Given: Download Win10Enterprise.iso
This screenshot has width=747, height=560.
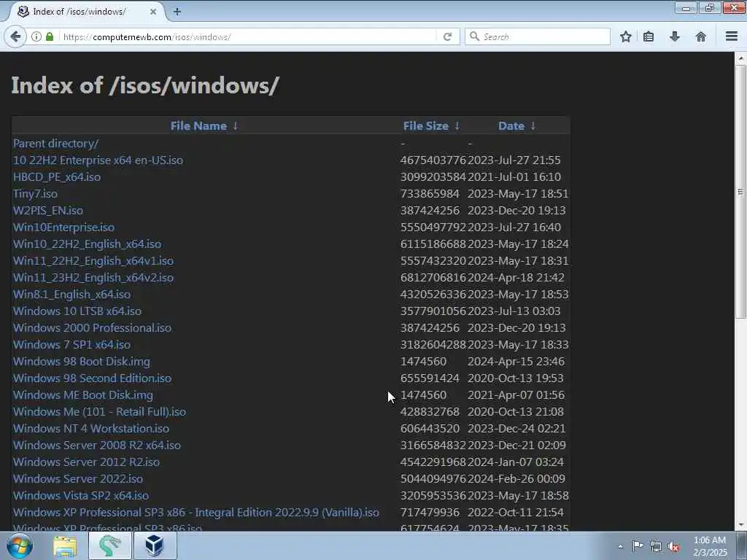Looking at the screenshot, I should point(63,227).
